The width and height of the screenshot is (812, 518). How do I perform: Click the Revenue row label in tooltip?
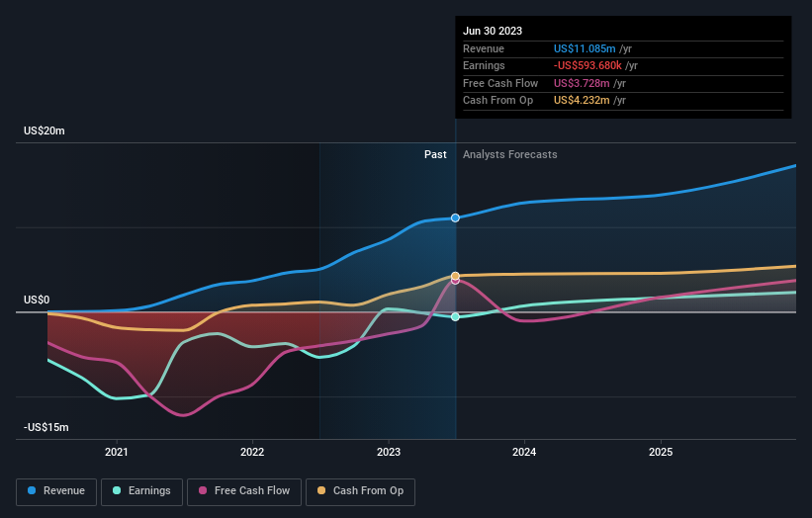(x=484, y=48)
